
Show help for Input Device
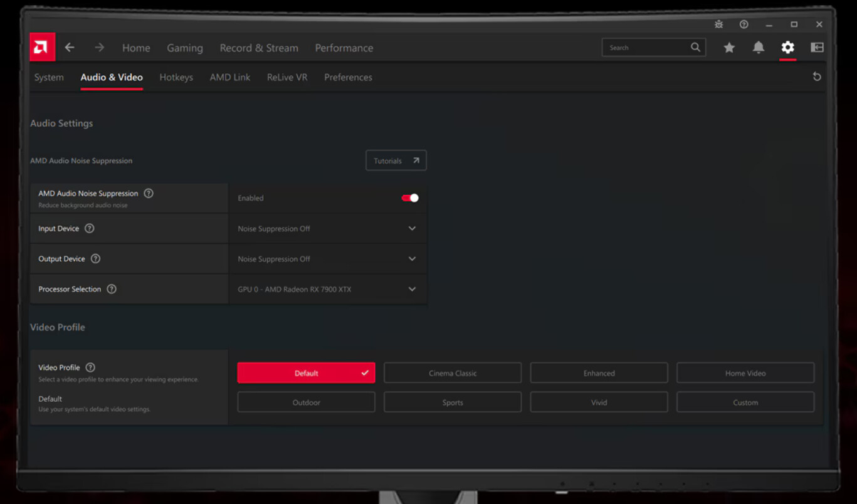(90, 228)
